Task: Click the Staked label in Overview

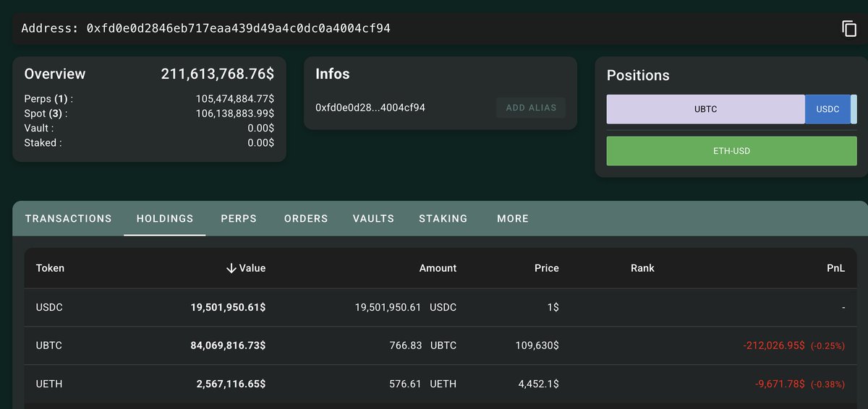Action: (43, 143)
